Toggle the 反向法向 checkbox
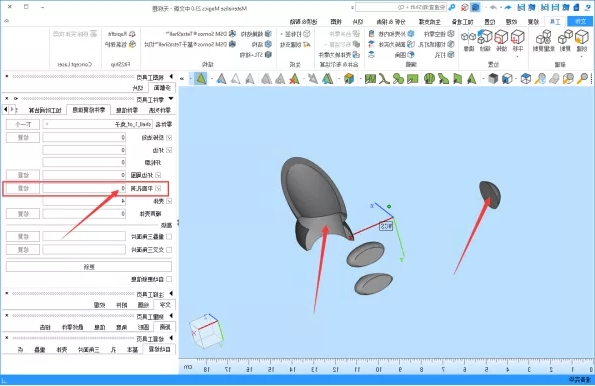Screen dimensions: 595x386 tap(169, 137)
